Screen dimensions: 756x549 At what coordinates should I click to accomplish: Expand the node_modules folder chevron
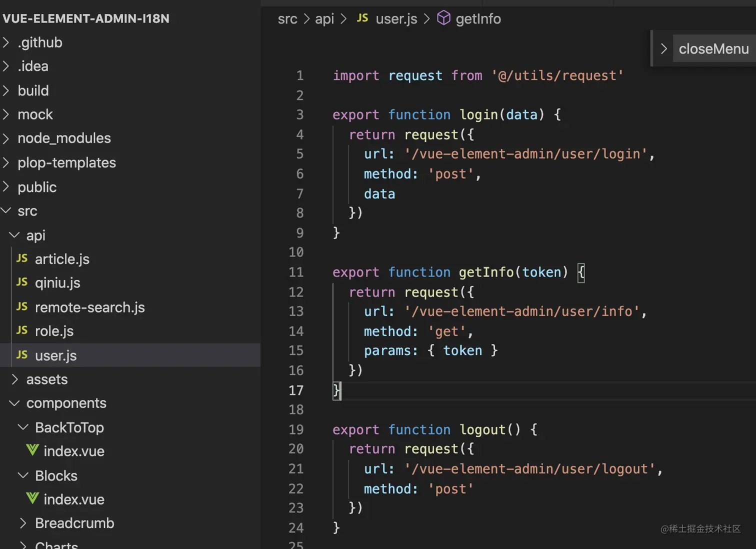[x=6, y=138]
